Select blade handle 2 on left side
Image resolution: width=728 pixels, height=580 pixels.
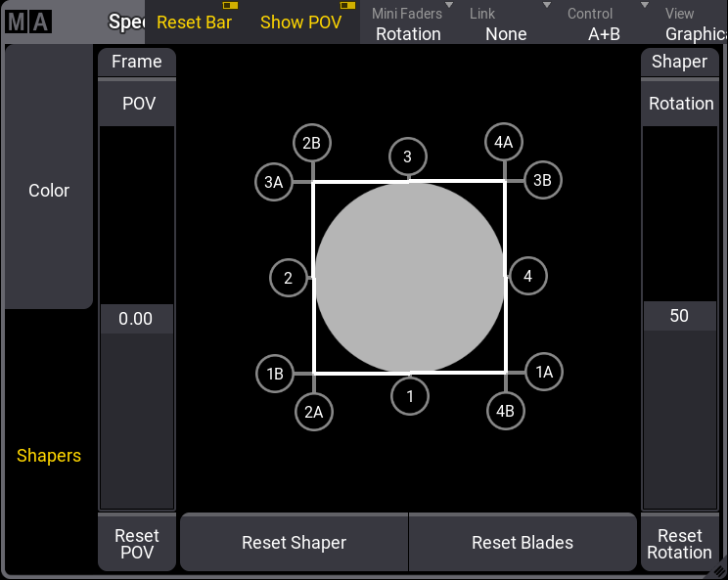[x=289, y=278]
